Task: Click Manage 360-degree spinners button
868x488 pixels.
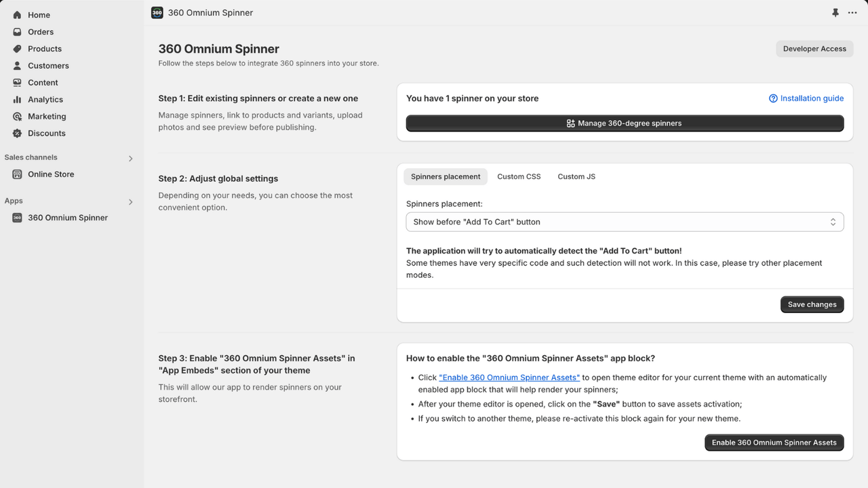Action: click(625, 123)
